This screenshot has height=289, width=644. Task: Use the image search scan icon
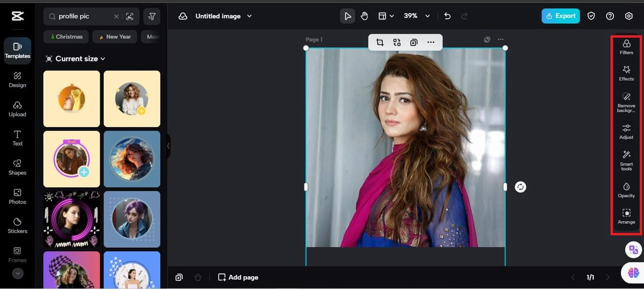point(130,17)
